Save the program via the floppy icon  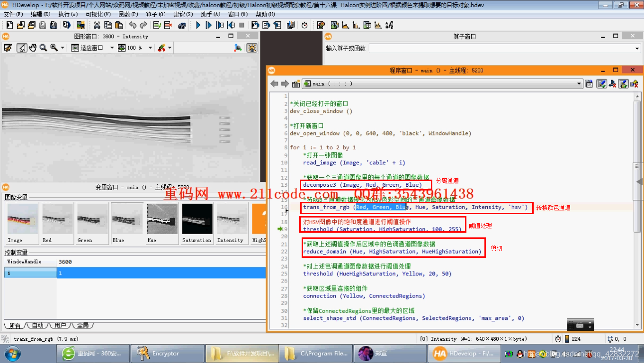(x=42, y=25)
